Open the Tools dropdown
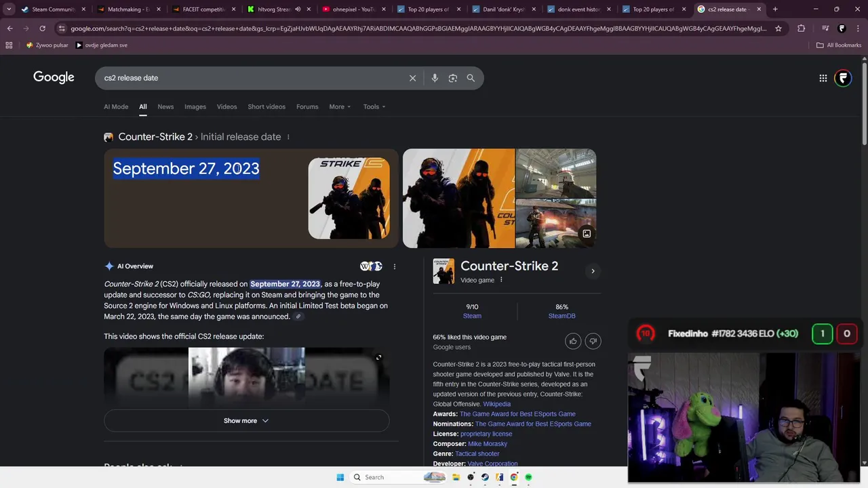The width and height of the screenshot is (868, 488). pos(374,106)
